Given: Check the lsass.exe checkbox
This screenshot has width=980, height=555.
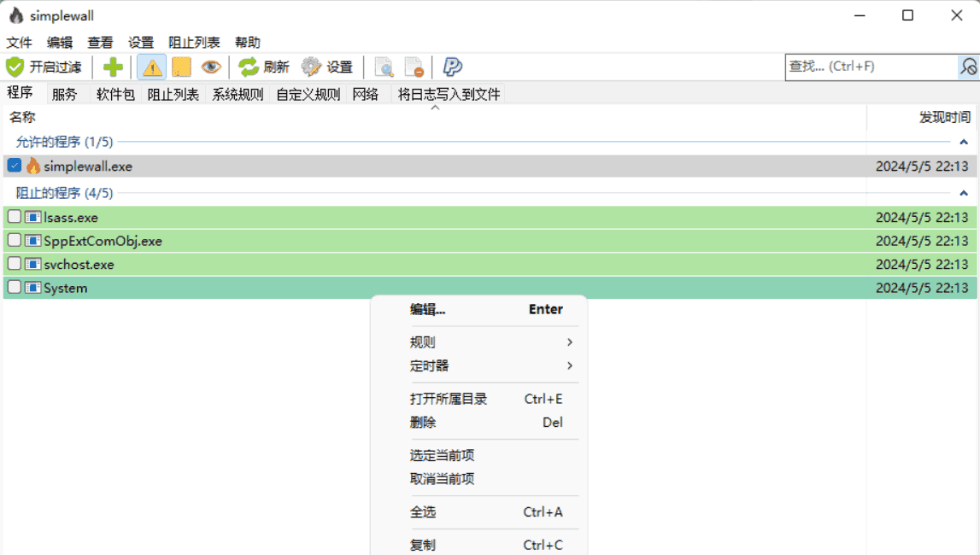Looking at the screenshot, I should tap(15, 217).
